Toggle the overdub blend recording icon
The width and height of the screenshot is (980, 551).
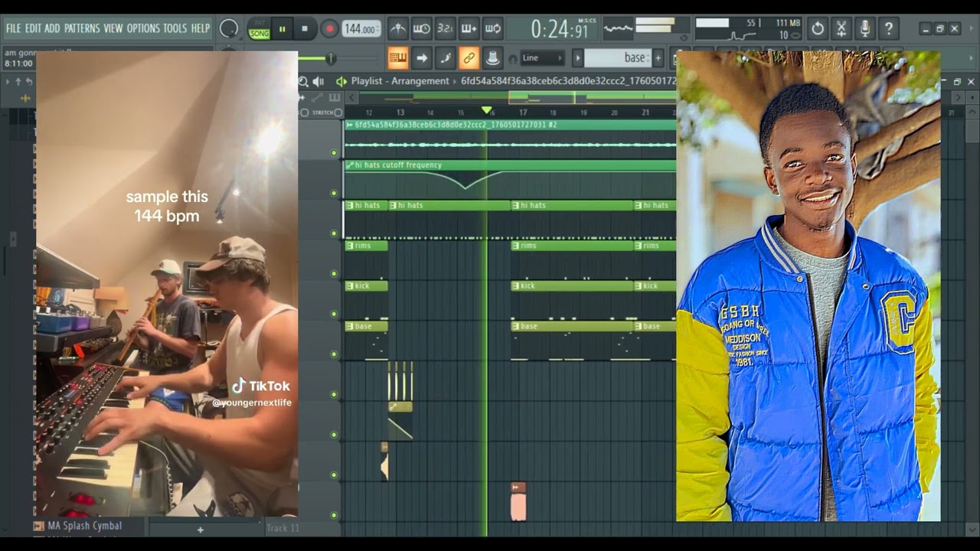[469, 29]
